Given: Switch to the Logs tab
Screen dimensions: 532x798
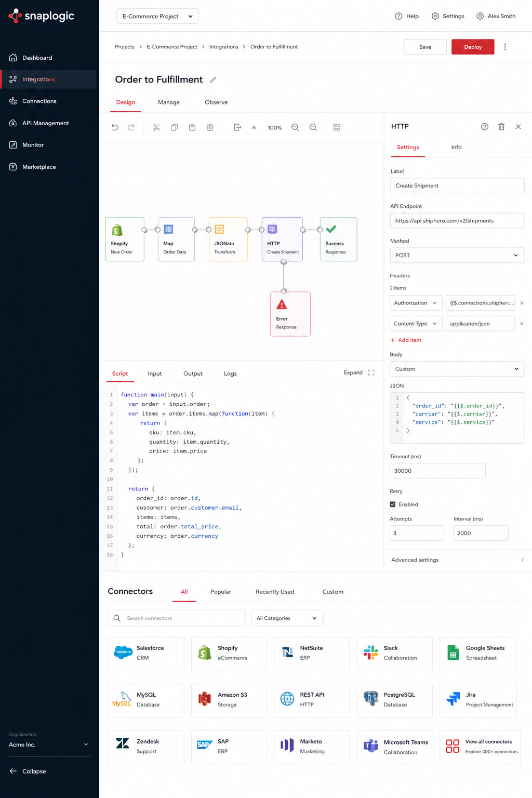Looking at the screenshot, I should [230, 374].
